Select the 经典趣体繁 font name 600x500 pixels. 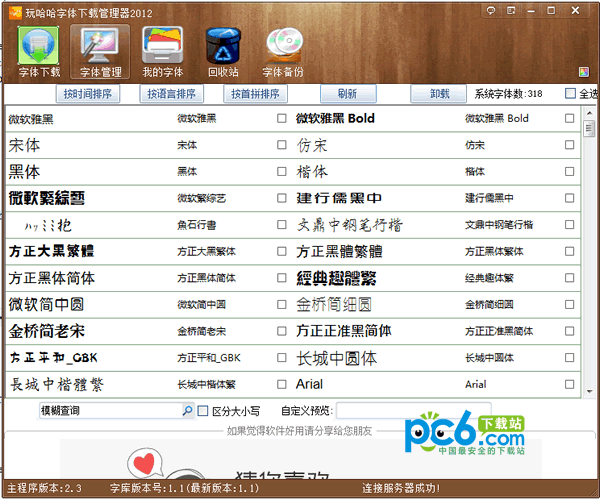(x=489, y=278)
